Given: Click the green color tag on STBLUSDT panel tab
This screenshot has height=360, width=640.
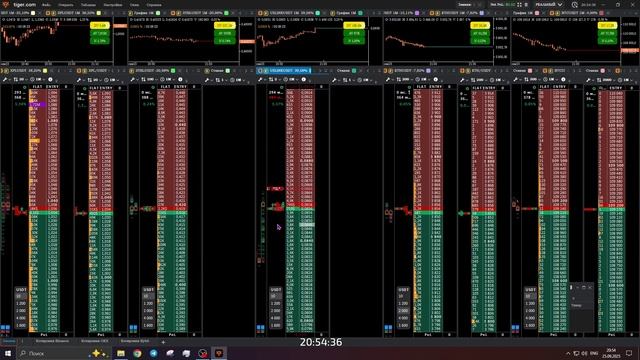Looking at the screenshot, I should (173, 71).
